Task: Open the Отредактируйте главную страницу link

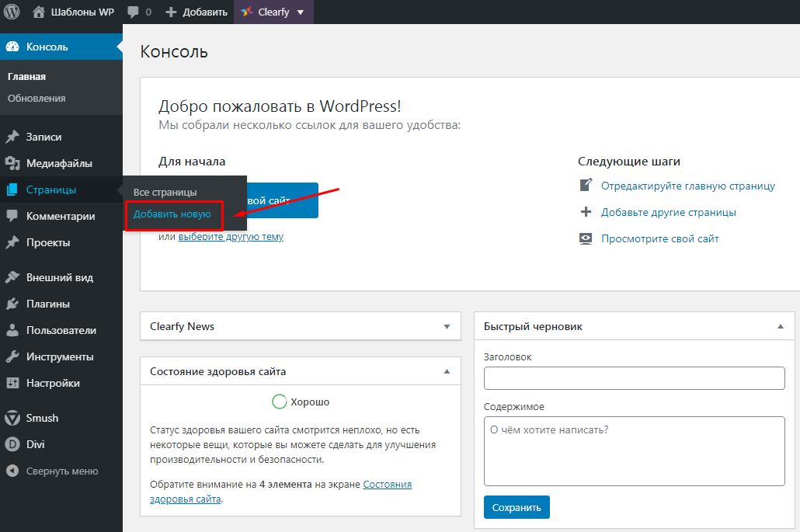Action: coord(687,186)
